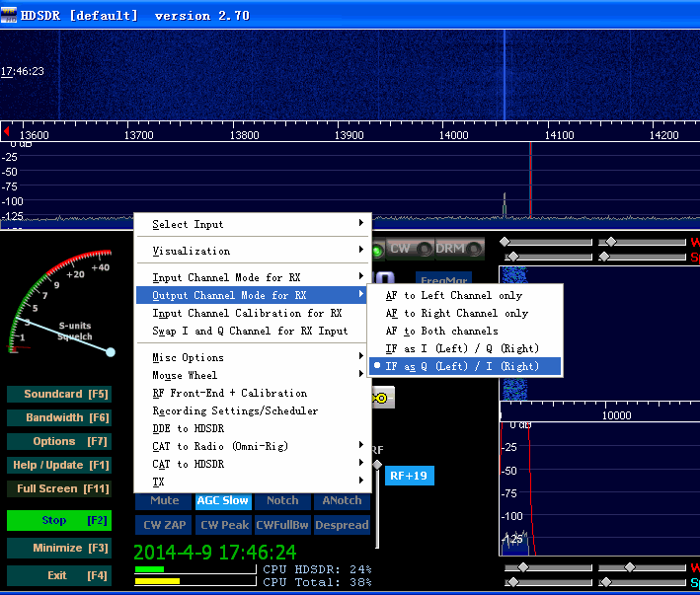The height and width of the screenshot is (595, 700).
Task: Toggle the CW ZAP function
Action: (164, 525)
